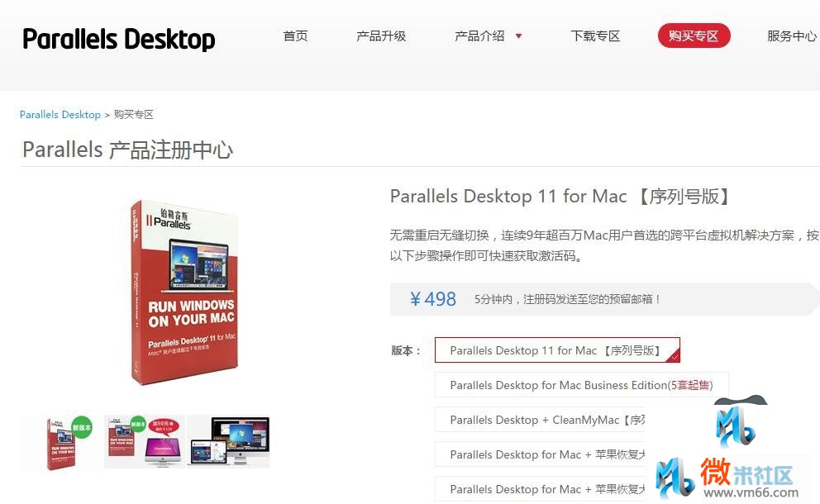Click the ¥498 price
The height and width of the screenshot is (504, 820).
coord(432,299)
